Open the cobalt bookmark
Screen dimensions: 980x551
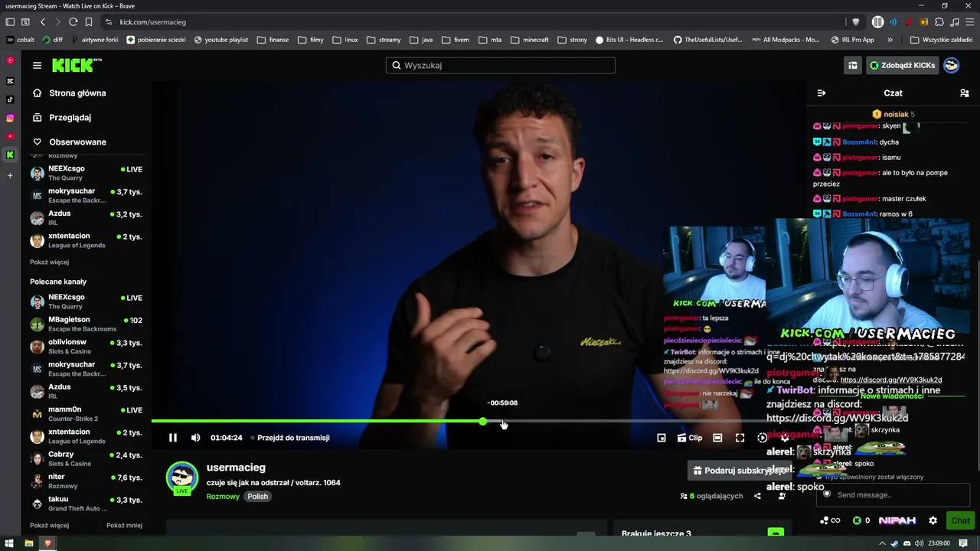[x=20, y=40]
